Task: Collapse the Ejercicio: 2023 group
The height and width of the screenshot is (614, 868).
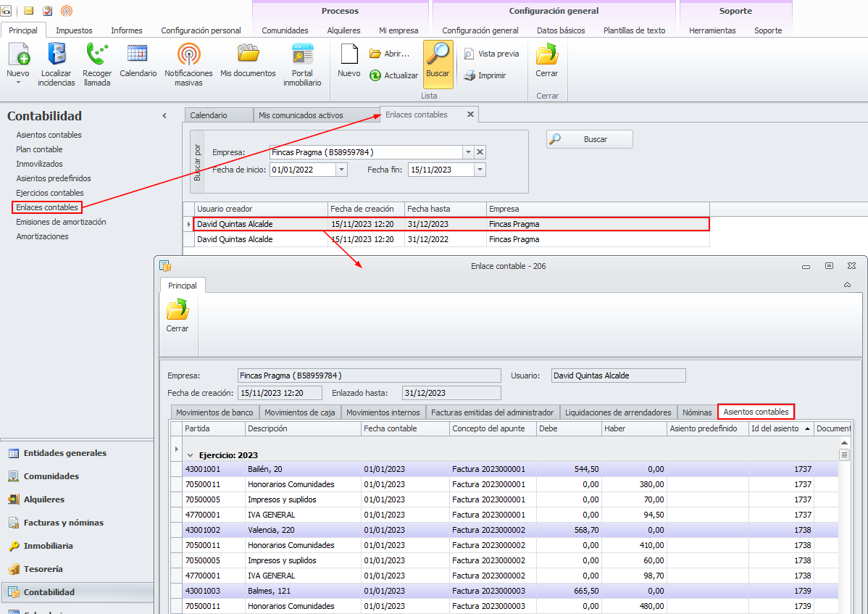Action: click(x=190, y=455)
